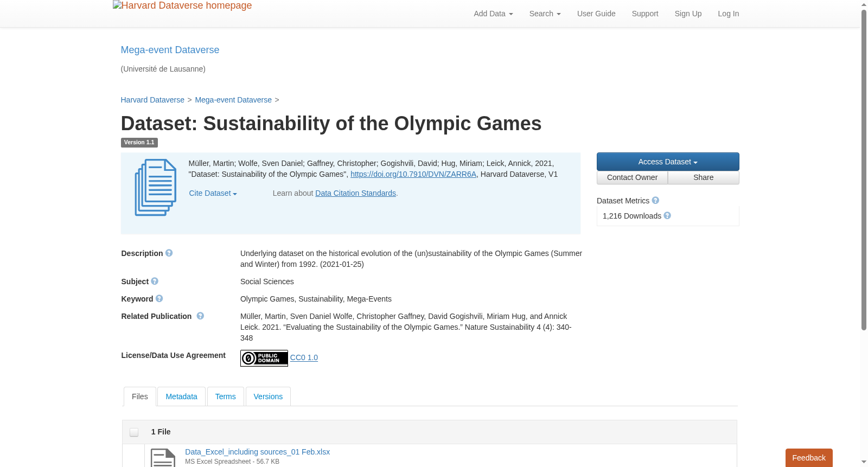Open the User Guide menu item
This screenshot has height=467, width=868.
(596, 14)
